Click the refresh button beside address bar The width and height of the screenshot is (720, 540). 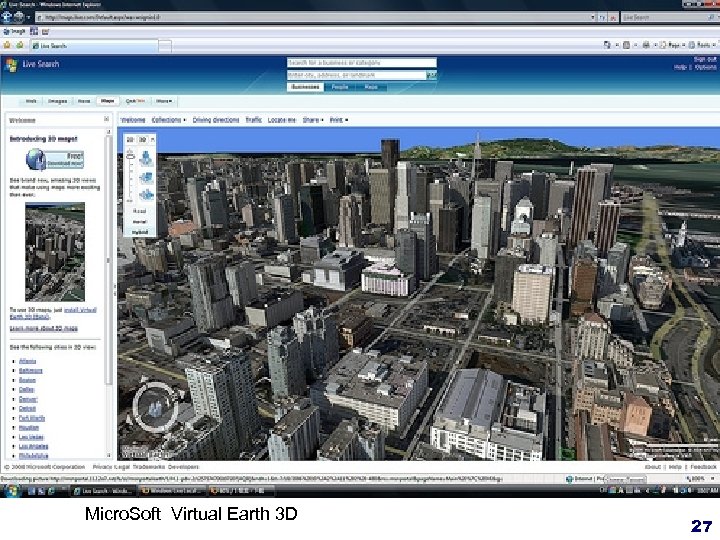click(x=602, y=17)
